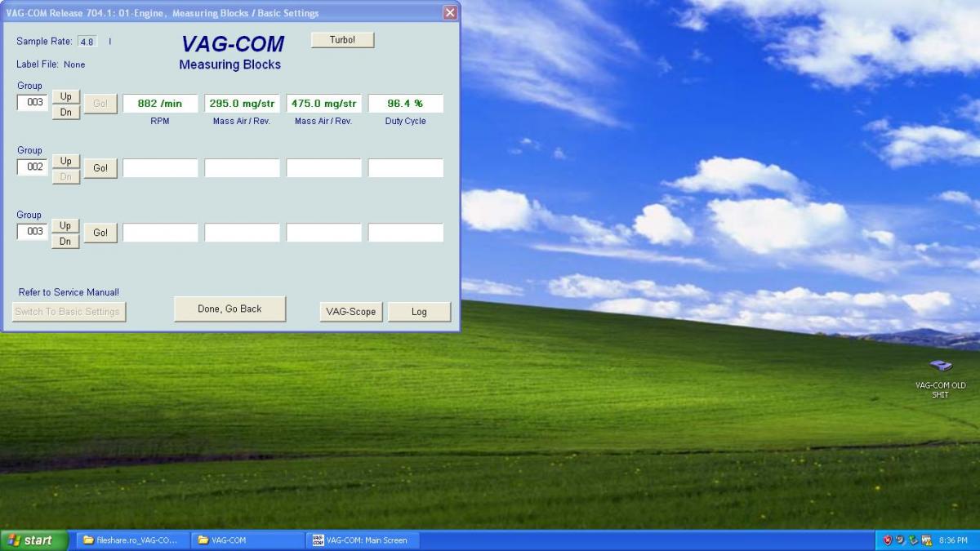Open the Windows Start menu

point(34,540)
